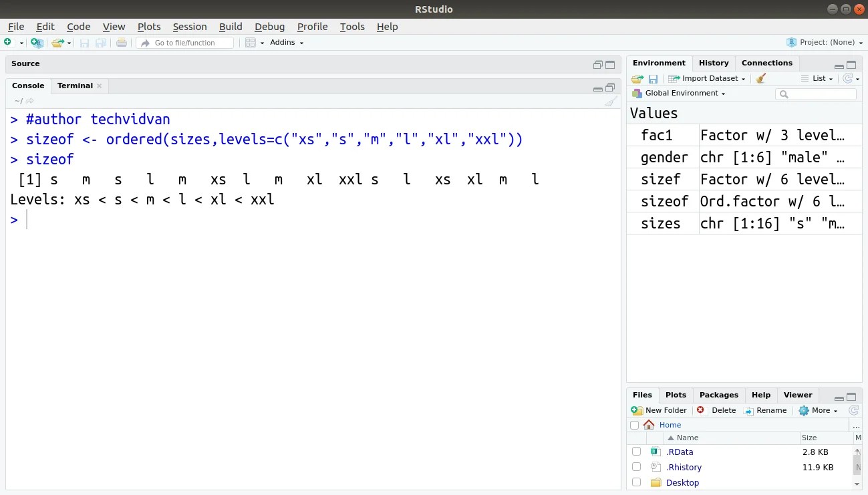Click the Environment search box
Viewport: 868px width, 495px height.
tap(816, 94)
